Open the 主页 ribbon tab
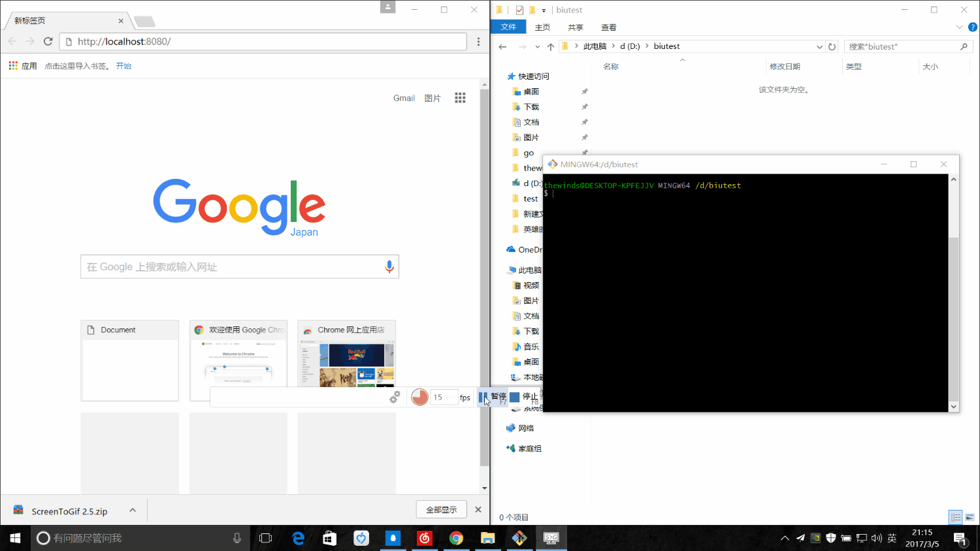 [x=542, y=27]
